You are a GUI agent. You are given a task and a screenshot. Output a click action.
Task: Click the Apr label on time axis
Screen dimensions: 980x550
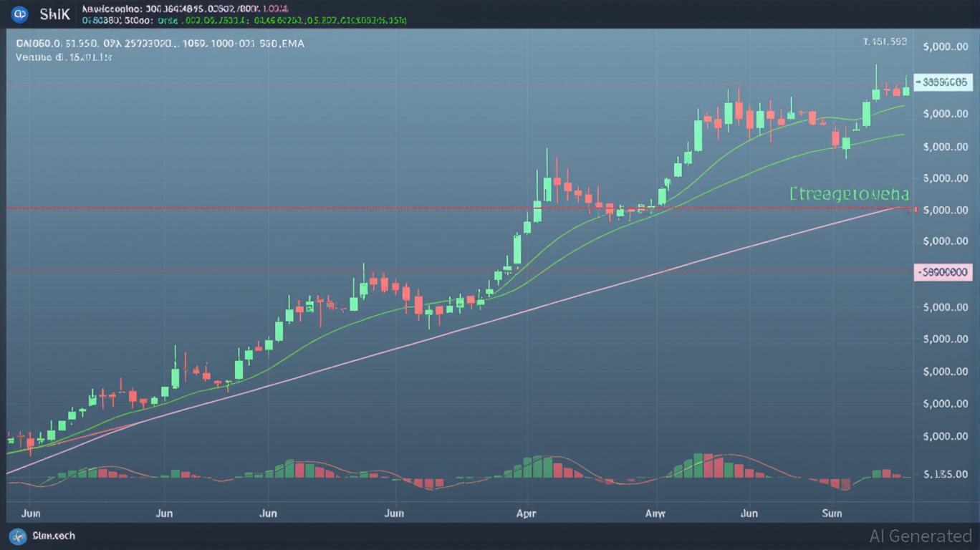tap(526, 513)
